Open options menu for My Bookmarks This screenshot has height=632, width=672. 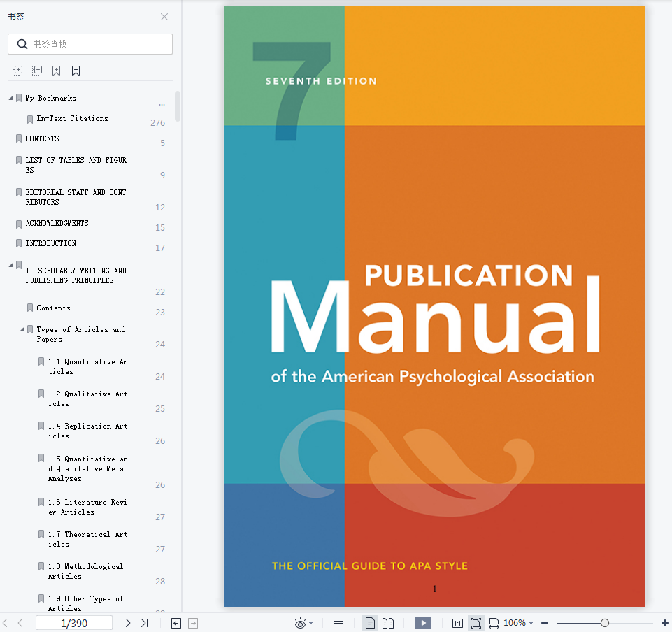pos(162,105)
